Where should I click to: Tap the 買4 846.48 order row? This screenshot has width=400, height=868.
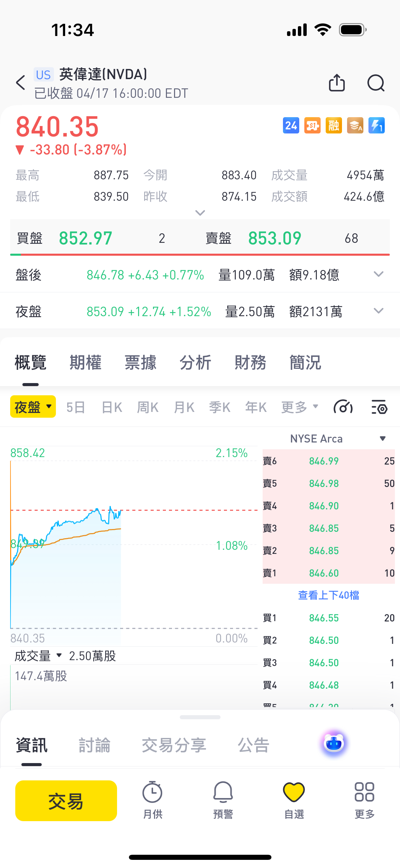click(328, 685)
